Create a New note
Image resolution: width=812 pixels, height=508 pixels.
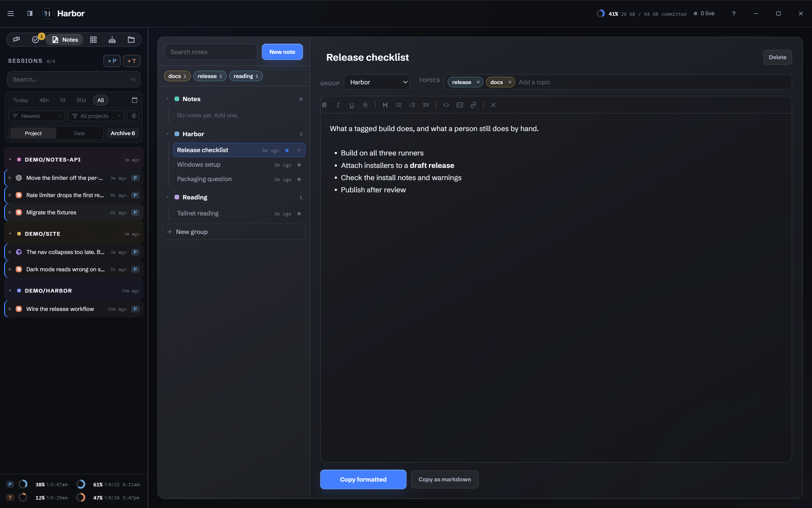pos(282,52)
